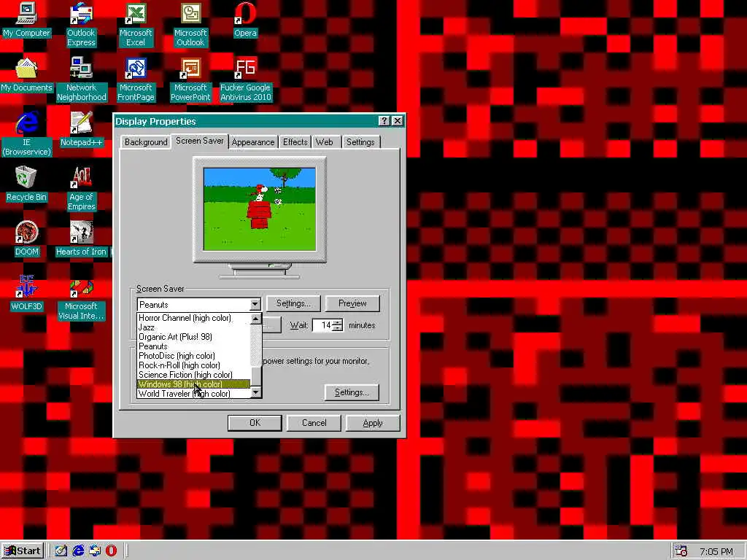Decrease the Wait minutes spinner
The image size is (747, 560).
pyautogui.click(x=337, y=329)
